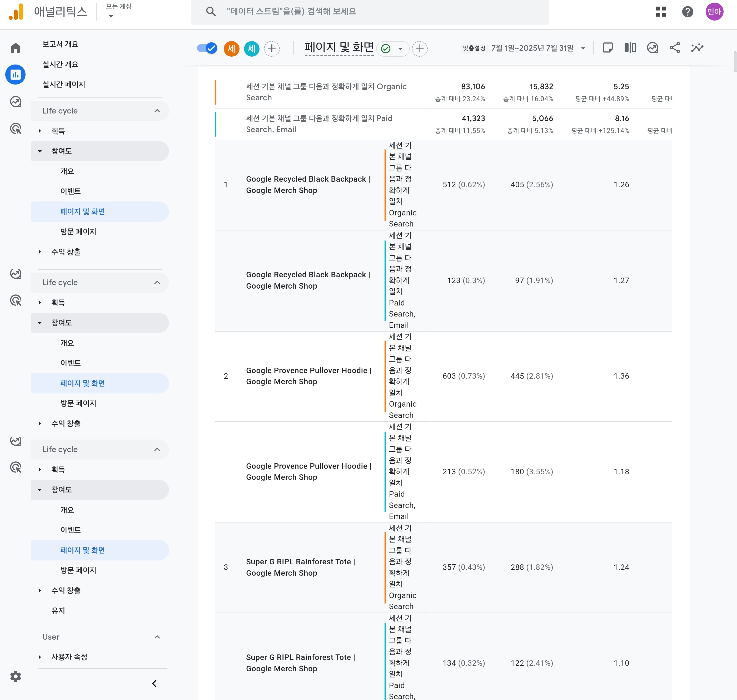
Task: Click the average value 5.25
Action: pyautogui.click(x=621, y=87)
